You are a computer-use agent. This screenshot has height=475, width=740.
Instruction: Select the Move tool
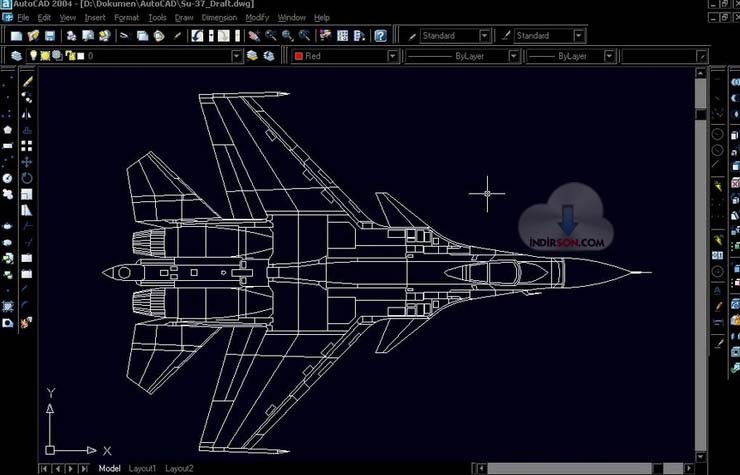(x=27, y=162)
